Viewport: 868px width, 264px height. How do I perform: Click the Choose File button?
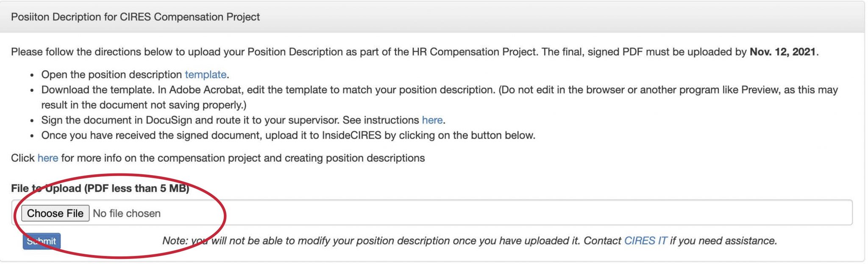tap(56, 213)
